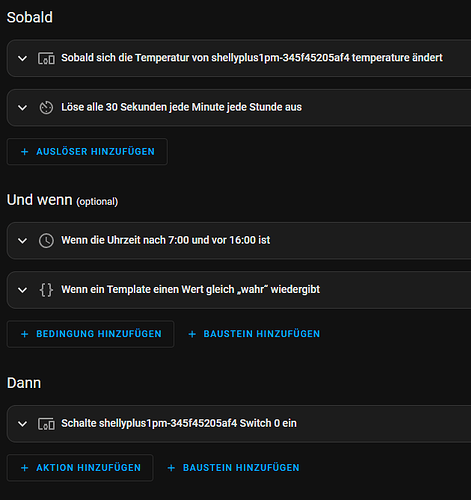471x500 pixels.
Task: Select text 'Schalte shellyplus1pm-345f45205af4 Switch 0 ein'
Action: 179,423
